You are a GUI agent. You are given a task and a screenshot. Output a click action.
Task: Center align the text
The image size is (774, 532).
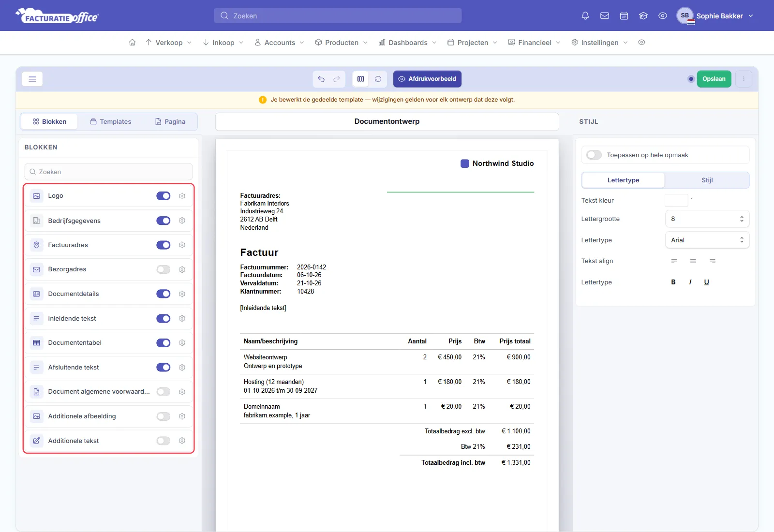click(693, 261)
